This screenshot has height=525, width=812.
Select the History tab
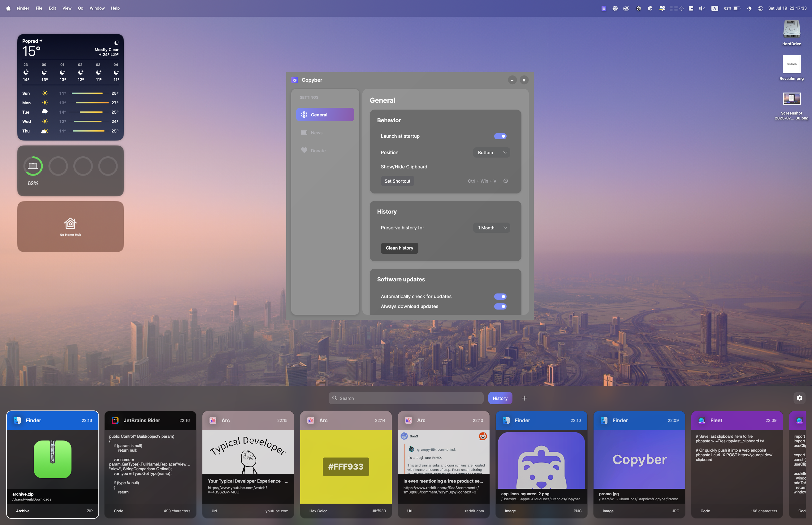coord(500,398)
